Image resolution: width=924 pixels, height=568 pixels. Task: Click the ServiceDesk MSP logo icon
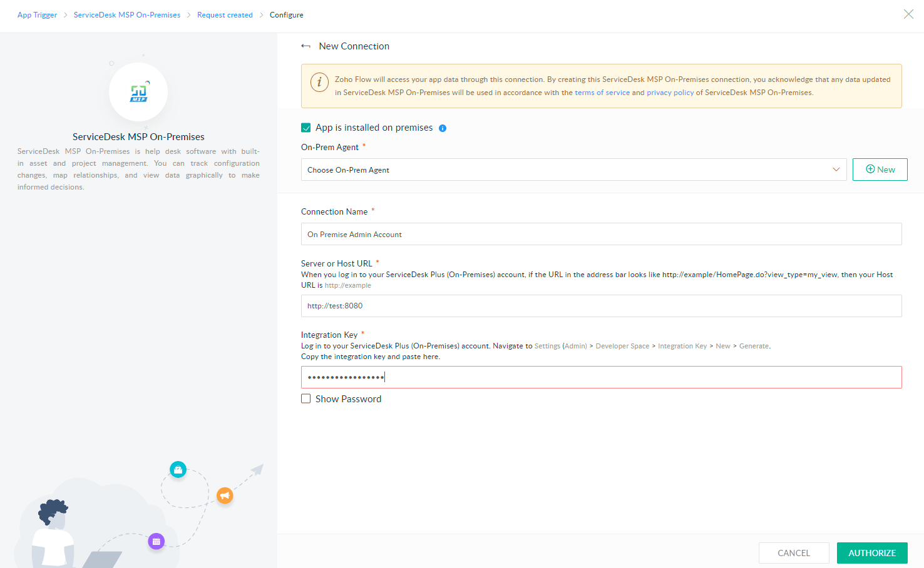click(138, 93)
